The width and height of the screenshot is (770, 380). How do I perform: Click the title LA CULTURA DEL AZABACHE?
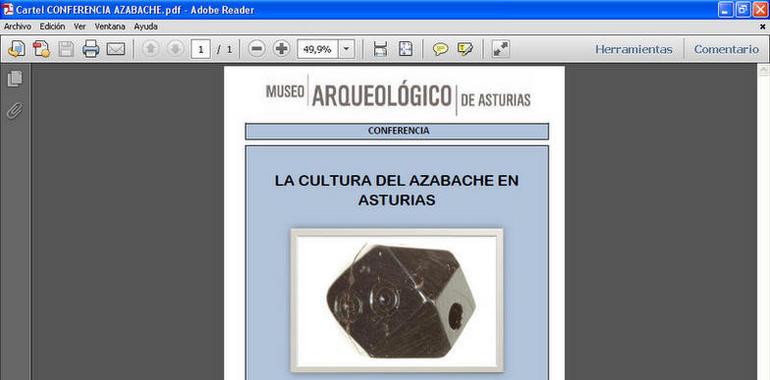pos(397,190)
